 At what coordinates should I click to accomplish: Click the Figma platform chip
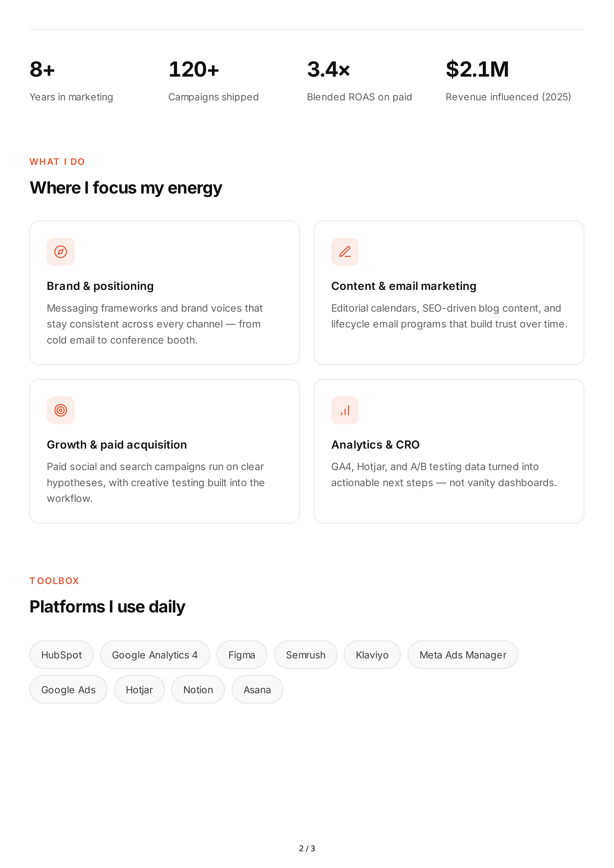242,655
